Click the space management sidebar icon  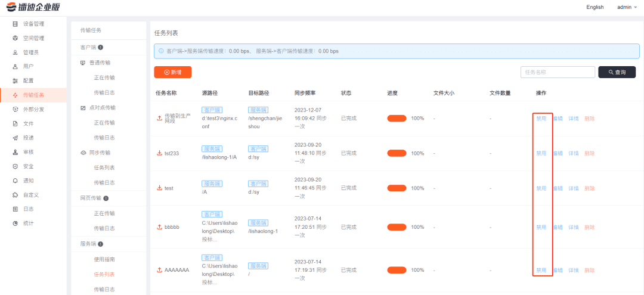(x=16, y=38)
